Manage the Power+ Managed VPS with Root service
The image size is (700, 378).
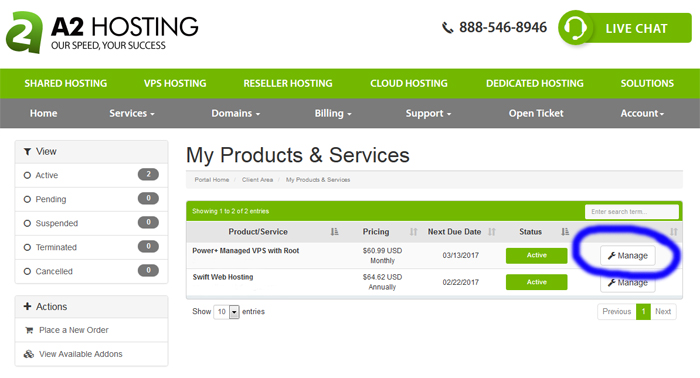628,256
